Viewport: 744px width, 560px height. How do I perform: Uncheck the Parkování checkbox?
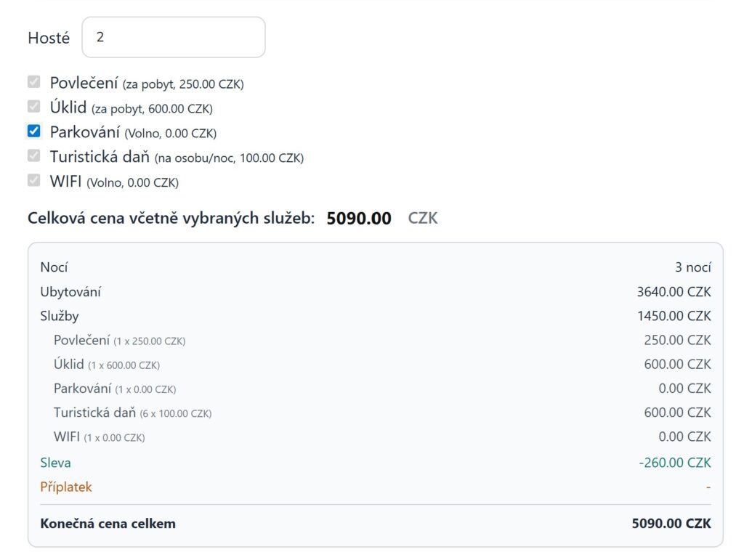coord(33,131)
